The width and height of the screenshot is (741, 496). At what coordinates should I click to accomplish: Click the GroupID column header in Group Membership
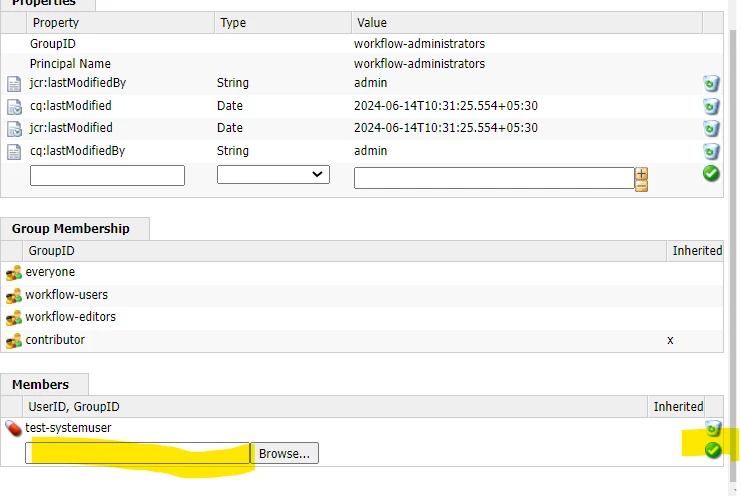(x=345, y=251)
